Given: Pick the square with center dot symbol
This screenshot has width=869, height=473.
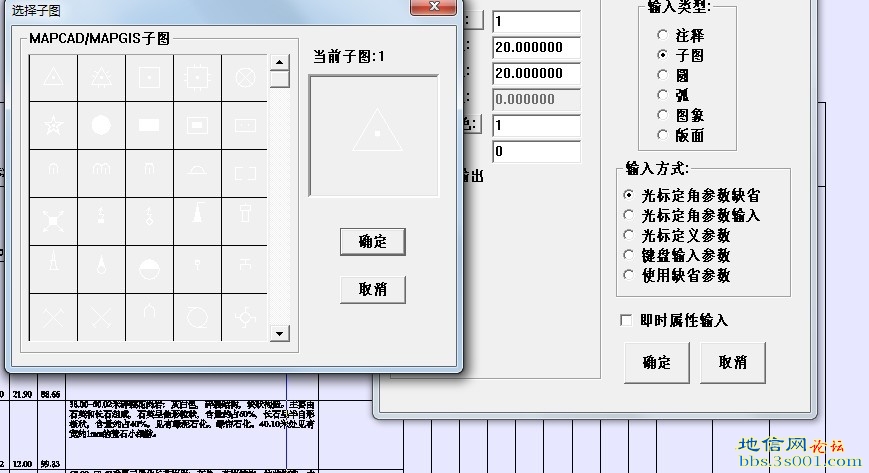Looking at the screenshot, I should point(150,78).
